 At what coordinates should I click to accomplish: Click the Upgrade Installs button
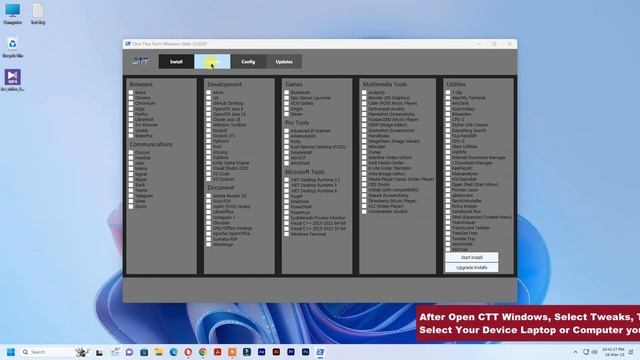471,268
